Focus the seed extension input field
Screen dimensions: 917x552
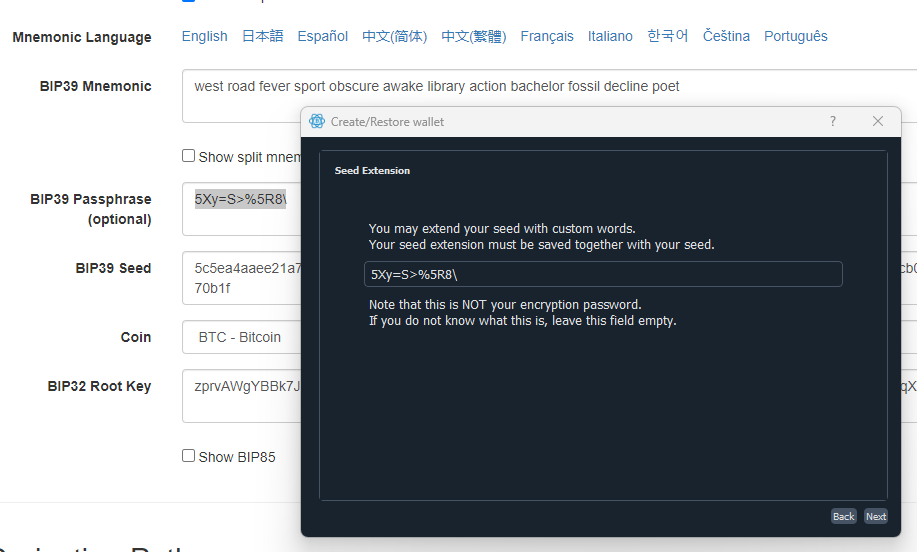(603, 274)
